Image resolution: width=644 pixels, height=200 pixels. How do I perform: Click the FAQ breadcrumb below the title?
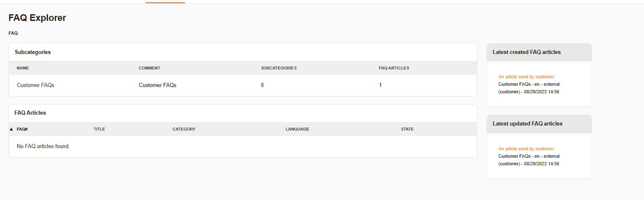pos(13,33)
